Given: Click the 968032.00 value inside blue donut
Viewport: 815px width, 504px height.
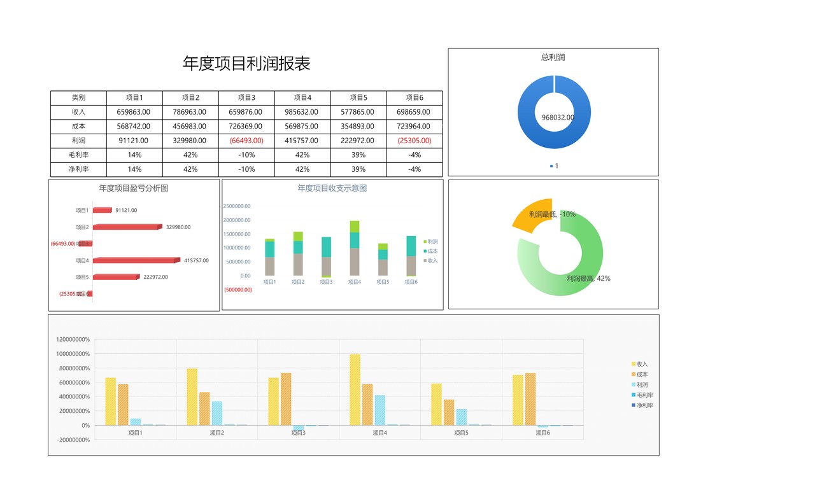Looking at the screenshot, I should tap(557, 117).
